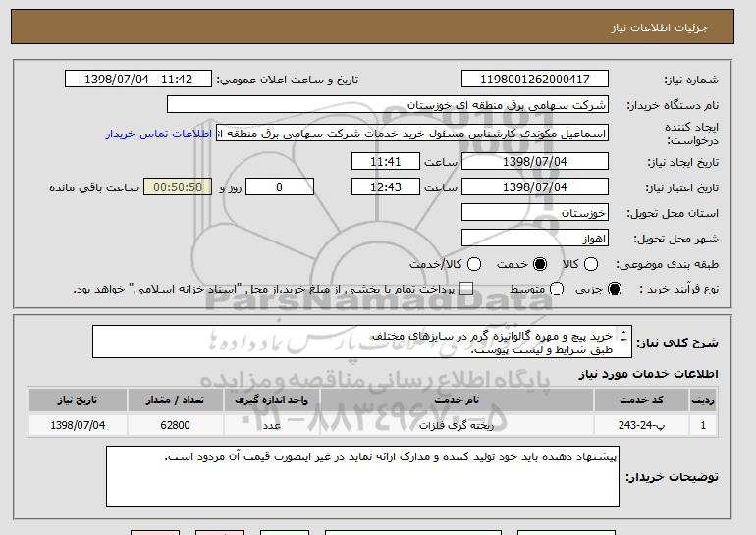
Task: Click the validity hour field 12:43
Action: point(385,187)
